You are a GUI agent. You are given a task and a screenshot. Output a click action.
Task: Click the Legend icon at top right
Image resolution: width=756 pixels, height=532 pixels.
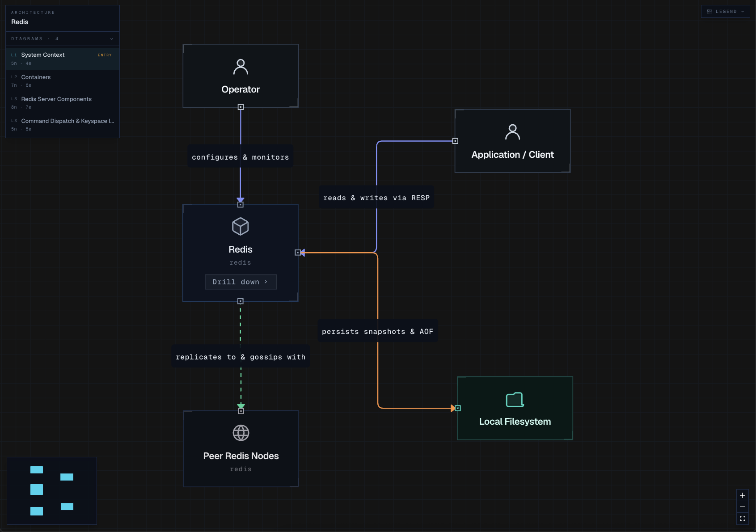(710, 12)
